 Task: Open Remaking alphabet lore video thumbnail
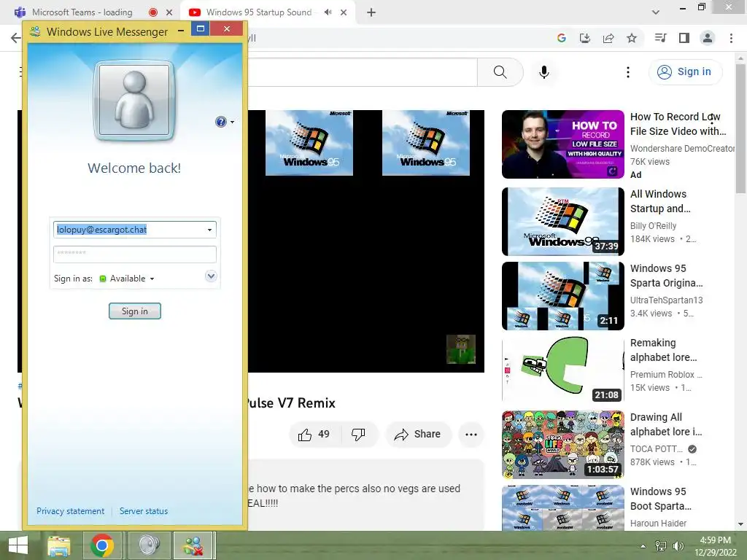pos(563,370)
